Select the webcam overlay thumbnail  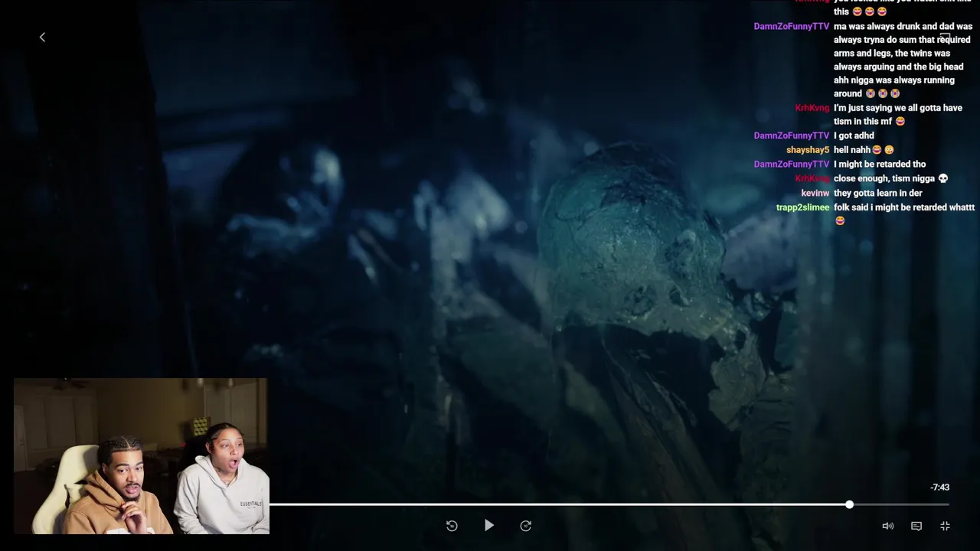coord(142,456)
